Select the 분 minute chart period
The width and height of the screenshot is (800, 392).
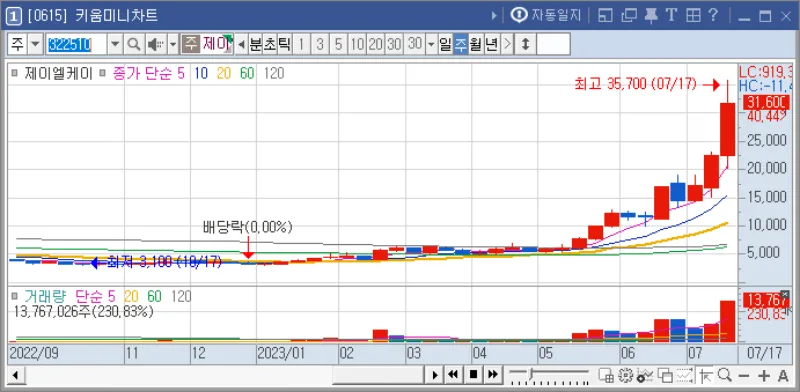point(255,44)
